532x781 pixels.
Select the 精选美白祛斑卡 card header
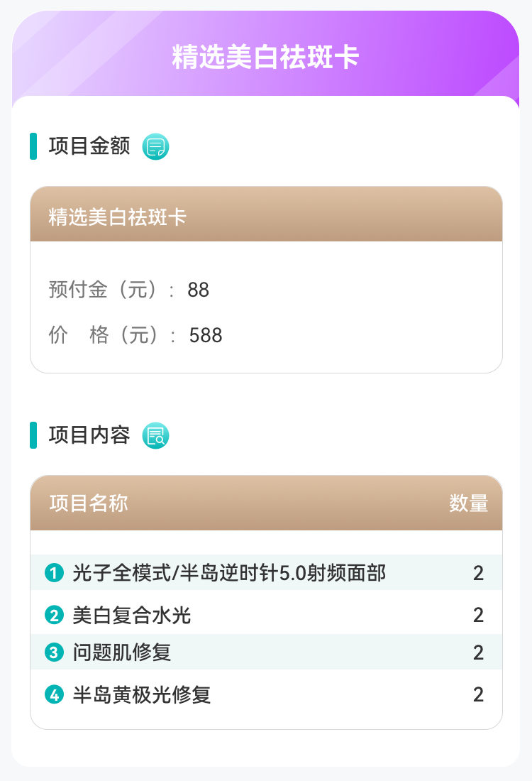click(118, 217)
